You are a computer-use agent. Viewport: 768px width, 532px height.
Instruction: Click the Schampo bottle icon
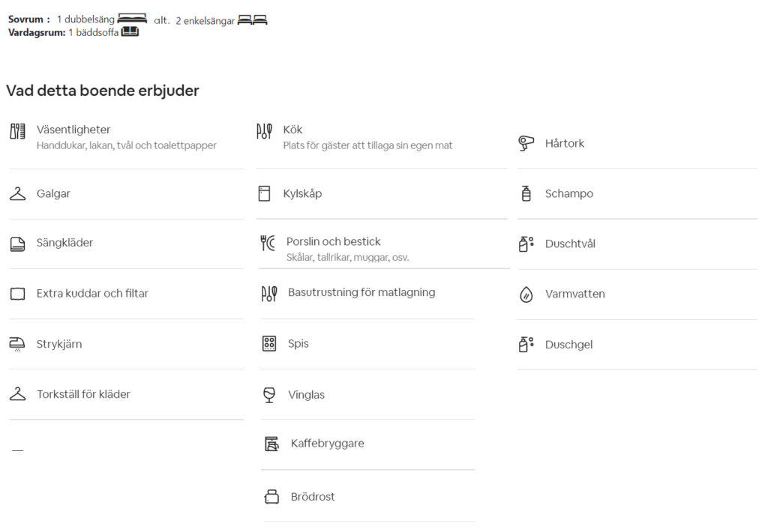526,193
